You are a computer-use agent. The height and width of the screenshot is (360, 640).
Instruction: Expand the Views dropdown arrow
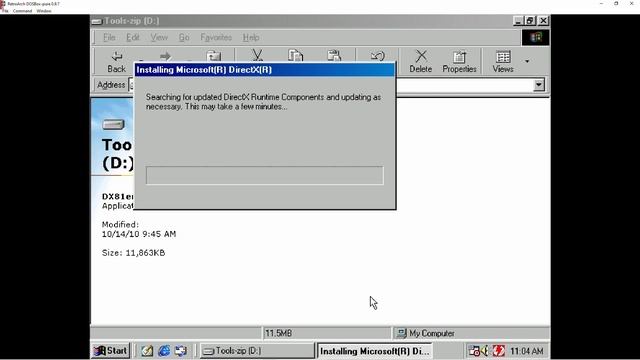point(527,61)
